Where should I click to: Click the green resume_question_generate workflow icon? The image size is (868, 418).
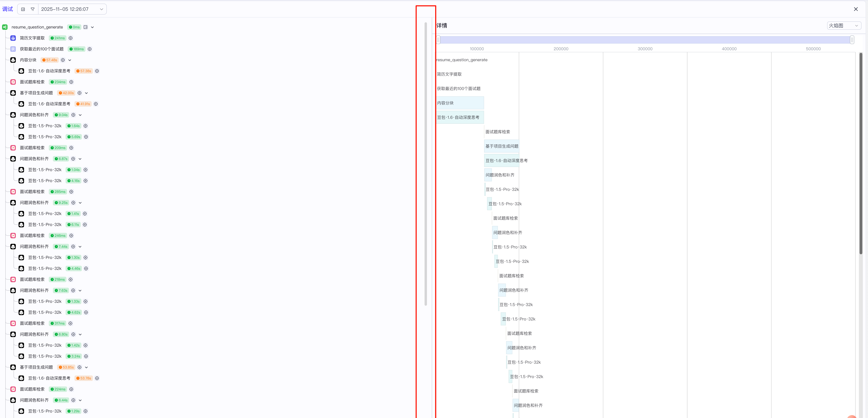point(5,27)
